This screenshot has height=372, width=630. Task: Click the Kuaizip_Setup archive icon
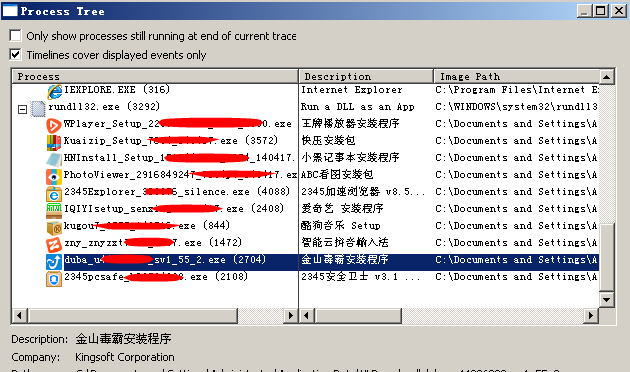click(x=54, y=143)
